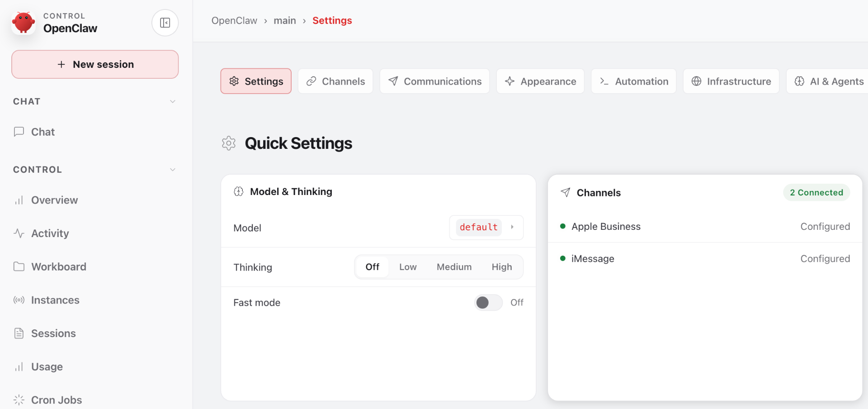Image resolution: width=868 pixels, height=409 pixels.
Task: Click the Channels card paper-plane icon
Action: point(566,192)
